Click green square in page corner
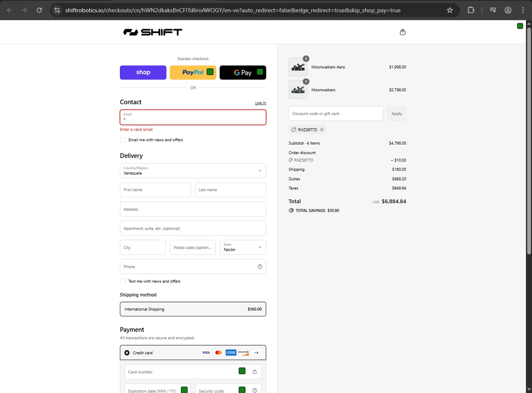The width and height of the screenshot is (532, 393). pos(520,26)
